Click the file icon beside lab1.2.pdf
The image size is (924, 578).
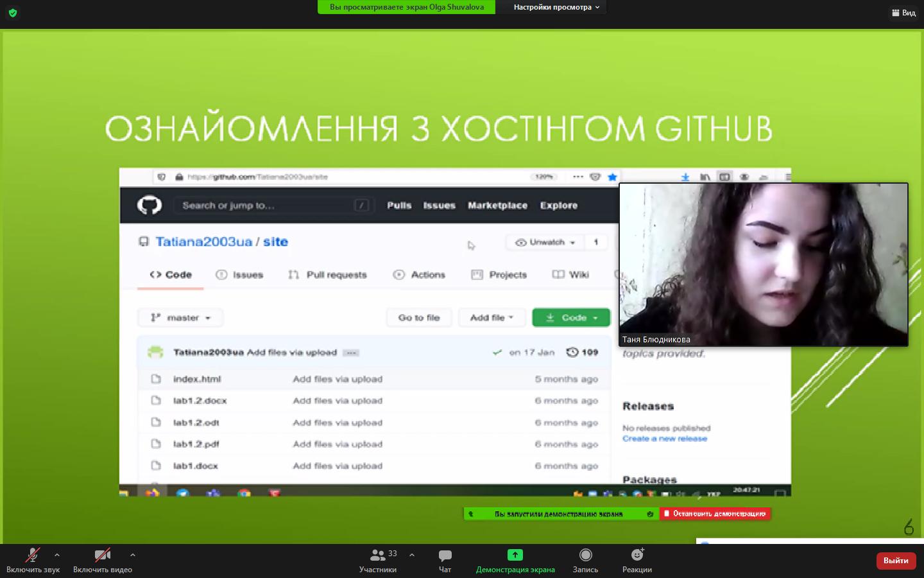156,444
